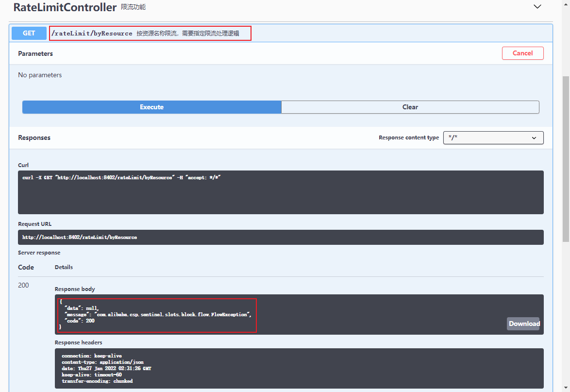Click the Responses section title
The image size is (570, 392).
(x=34, y=137)
